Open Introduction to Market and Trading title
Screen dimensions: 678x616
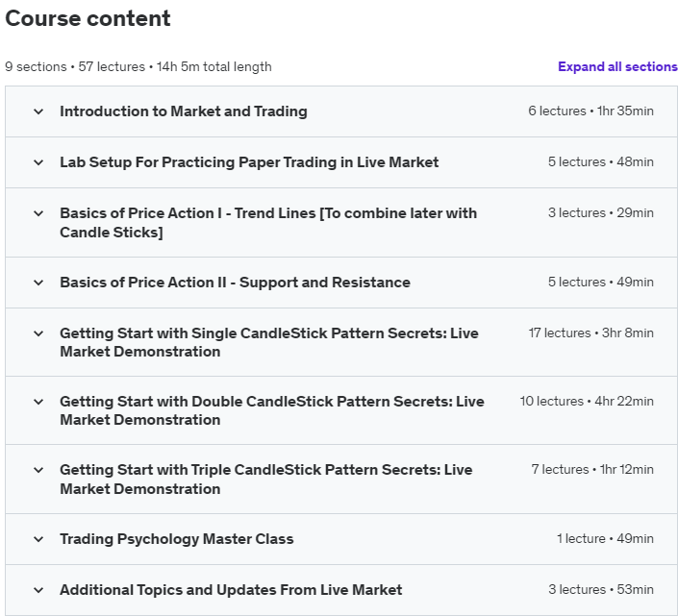[x=184, y=111]
